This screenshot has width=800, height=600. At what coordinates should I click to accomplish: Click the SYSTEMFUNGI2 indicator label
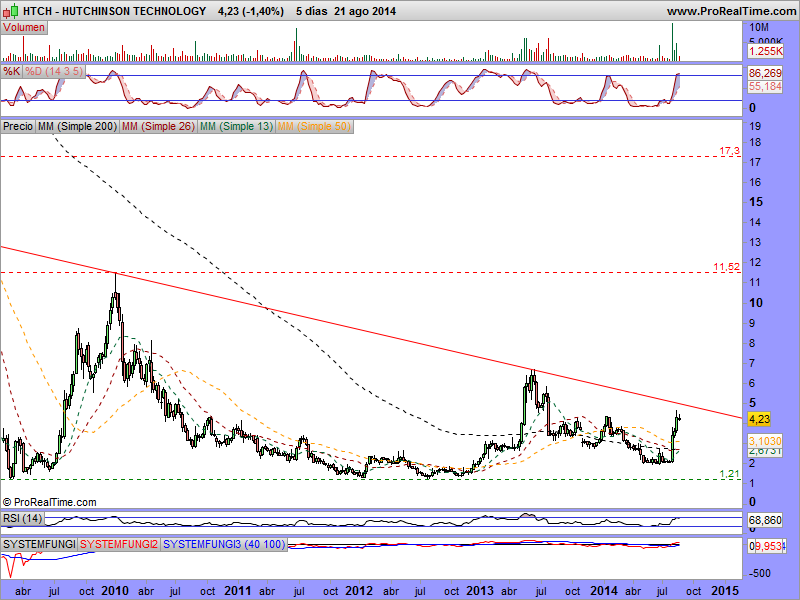(x=119, y=544)
